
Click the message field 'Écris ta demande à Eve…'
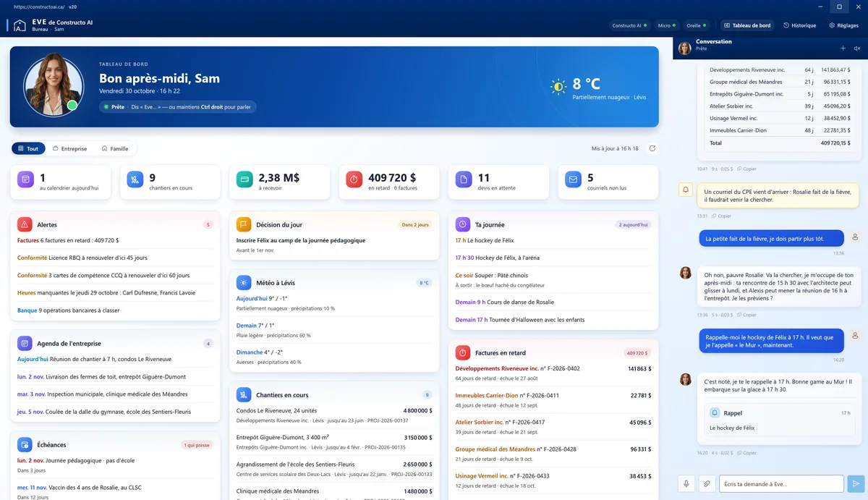781,484
